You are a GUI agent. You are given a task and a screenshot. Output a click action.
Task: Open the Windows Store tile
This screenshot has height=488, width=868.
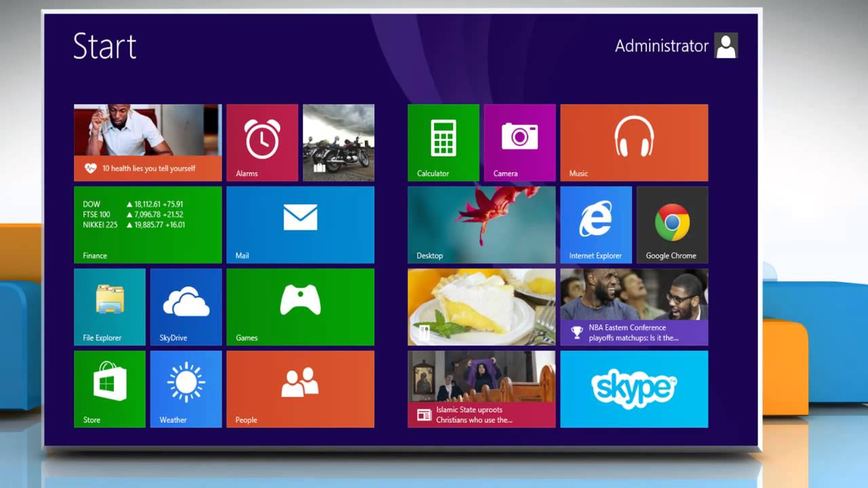point(110,389)
